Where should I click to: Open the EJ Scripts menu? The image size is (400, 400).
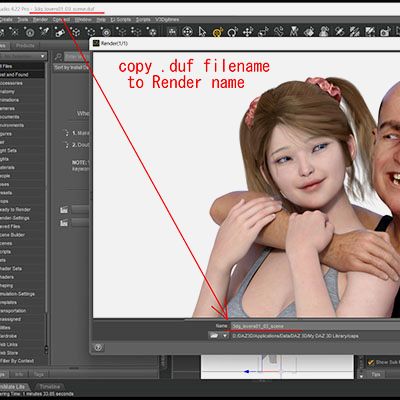[x=121, y=20]
